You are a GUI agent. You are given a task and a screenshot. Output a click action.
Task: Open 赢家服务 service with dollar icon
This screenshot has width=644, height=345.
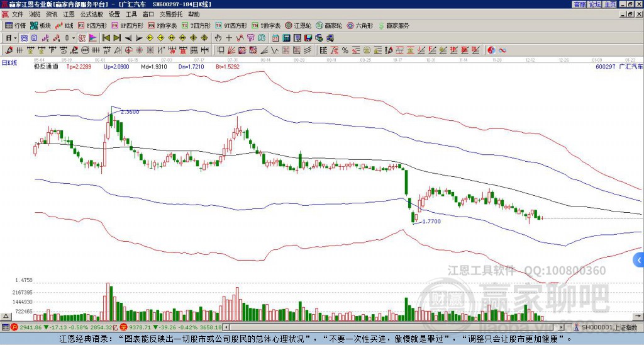pos(394,25)
